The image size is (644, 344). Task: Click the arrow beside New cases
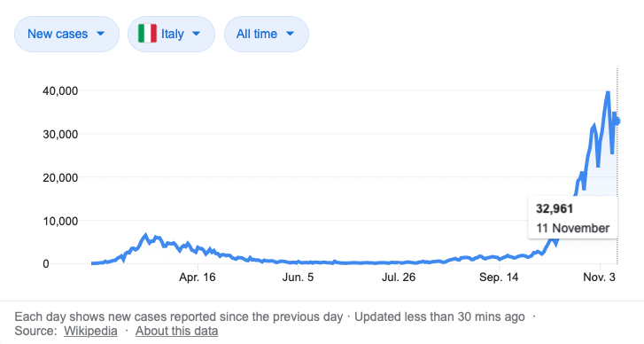101,34
